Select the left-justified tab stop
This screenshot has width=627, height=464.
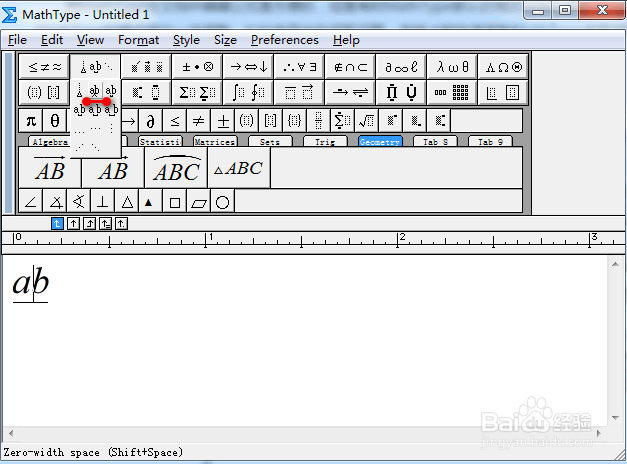coord(57,224)
